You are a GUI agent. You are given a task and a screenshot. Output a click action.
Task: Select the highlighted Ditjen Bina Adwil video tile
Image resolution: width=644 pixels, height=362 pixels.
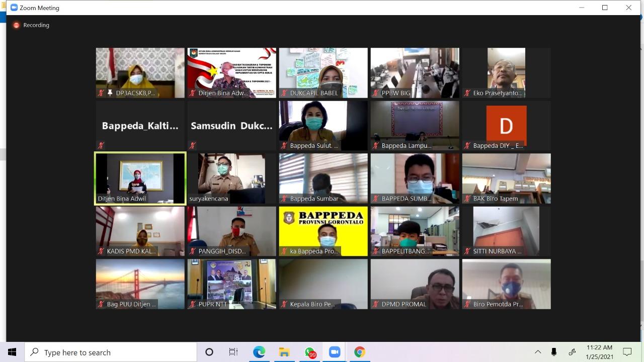coord(140,178)
